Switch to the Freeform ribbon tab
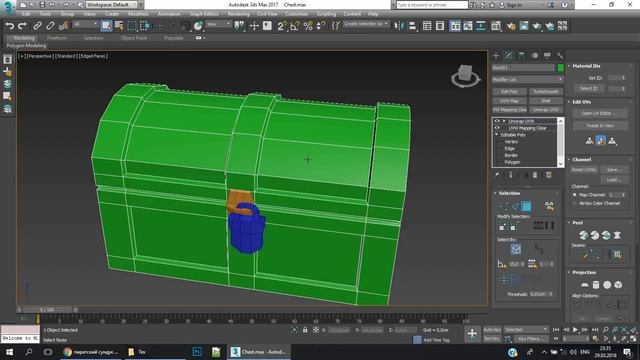The width and height of the screenshot is (640, 360). pyautogui.click(x=56, y=38)
